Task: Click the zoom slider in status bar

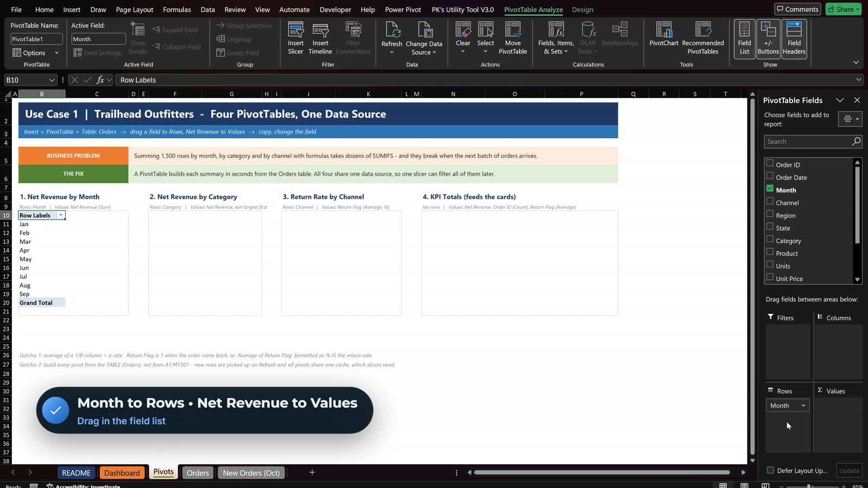Action: click(x=809, y=486)
